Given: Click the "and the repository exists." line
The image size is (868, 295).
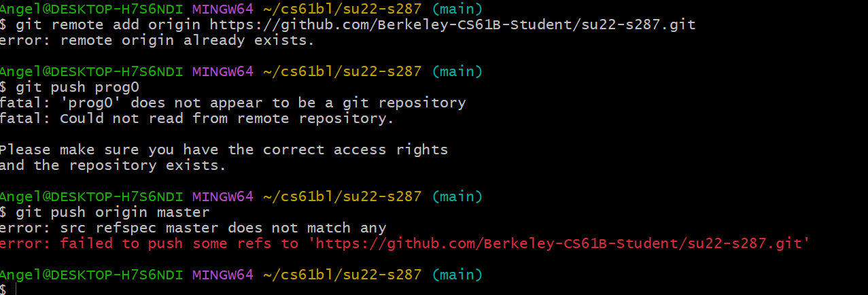Looking at the screenshot, I should point(113,165).
